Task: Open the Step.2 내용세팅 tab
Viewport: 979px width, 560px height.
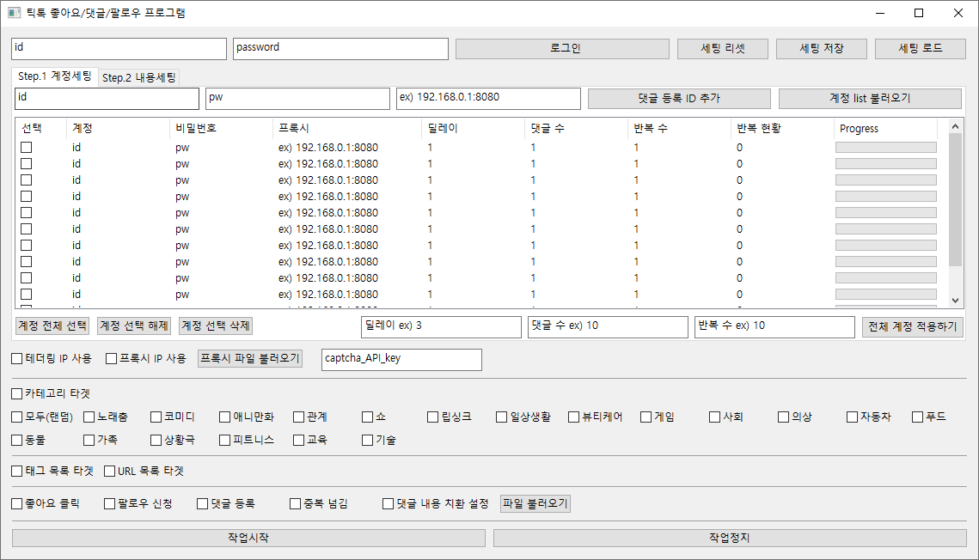Action: pyautogui.click(x=138, y=77)
